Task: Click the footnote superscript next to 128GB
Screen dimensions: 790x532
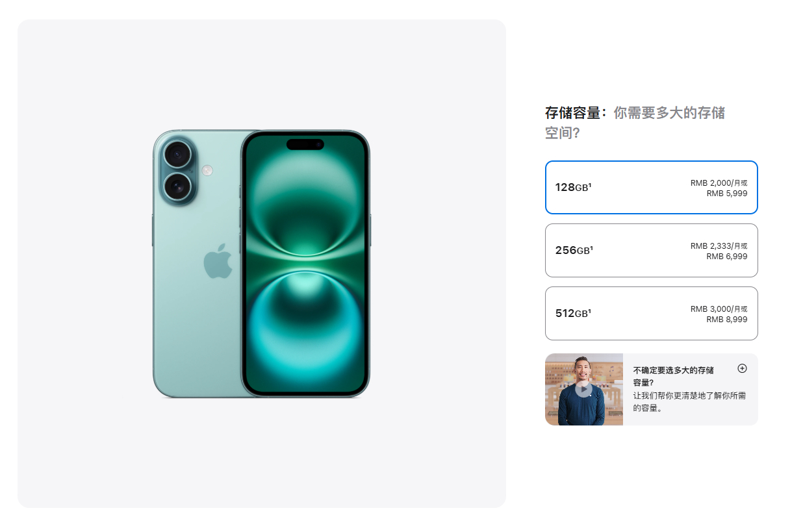Action: (x=590, y=185)
